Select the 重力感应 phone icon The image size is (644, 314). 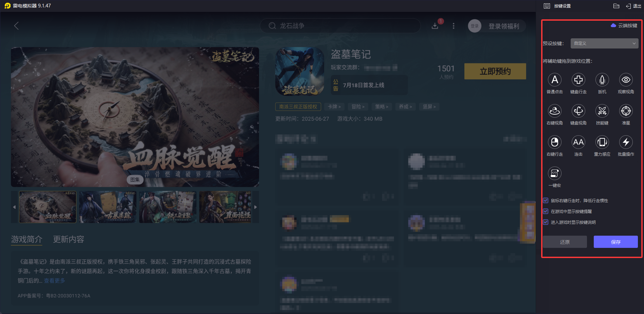pyautogui.click(x=602, y=142)
